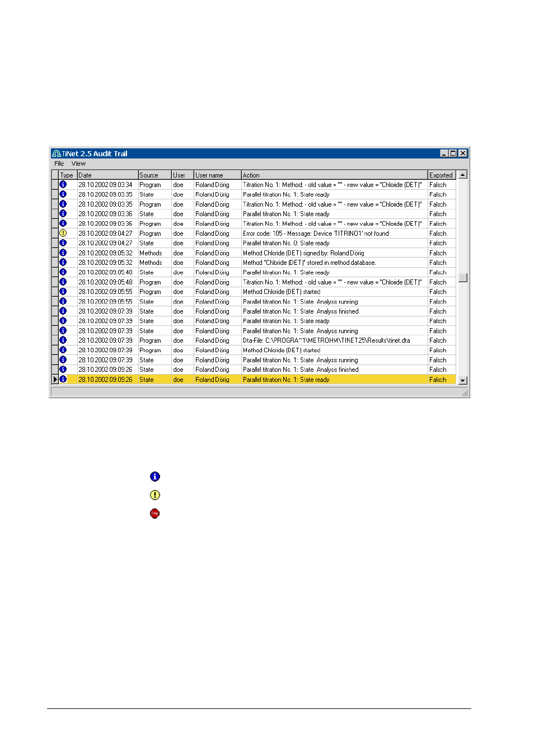Click info icon of the 'signed by' Methods row
This screenshot has width=534, height=756.
click(63, 253)
